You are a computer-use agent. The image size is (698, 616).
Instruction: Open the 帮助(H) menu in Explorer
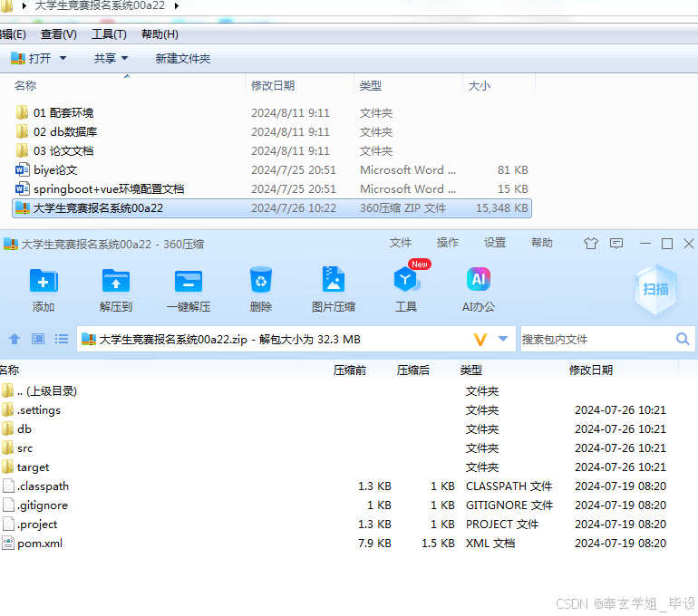(x=160, y=34)
